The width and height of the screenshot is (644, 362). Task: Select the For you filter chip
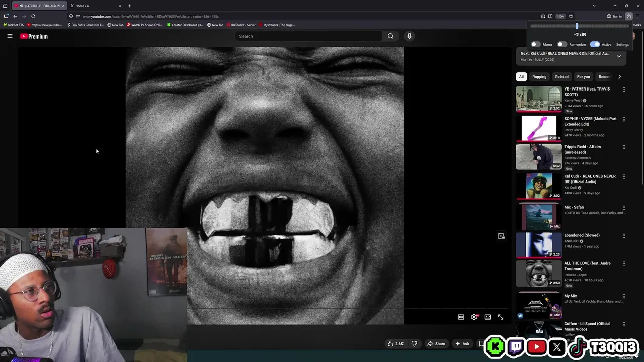[583, 77]
